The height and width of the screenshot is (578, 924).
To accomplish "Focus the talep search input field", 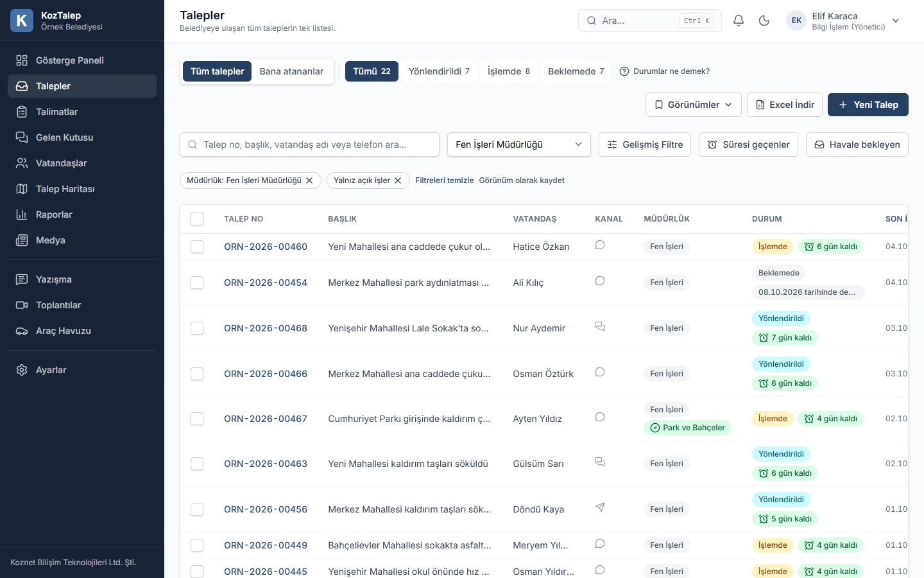I will click(309, 144).
